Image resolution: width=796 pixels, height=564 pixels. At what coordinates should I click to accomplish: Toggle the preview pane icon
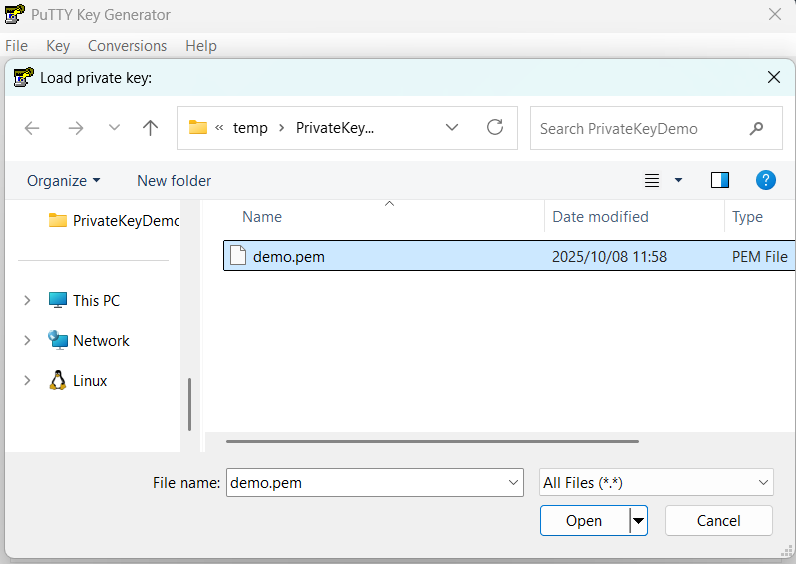pyautogui.click(x=720, y=180)
